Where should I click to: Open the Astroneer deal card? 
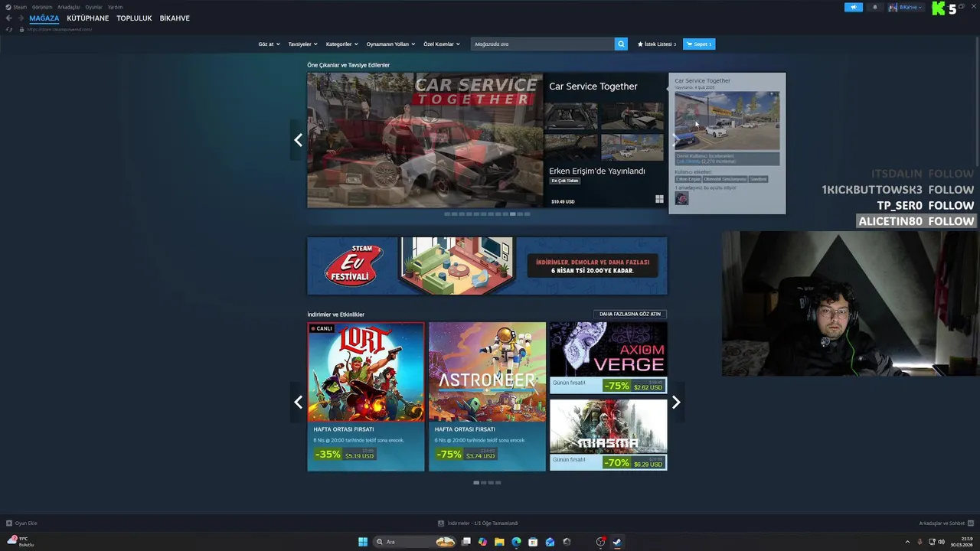487,396
